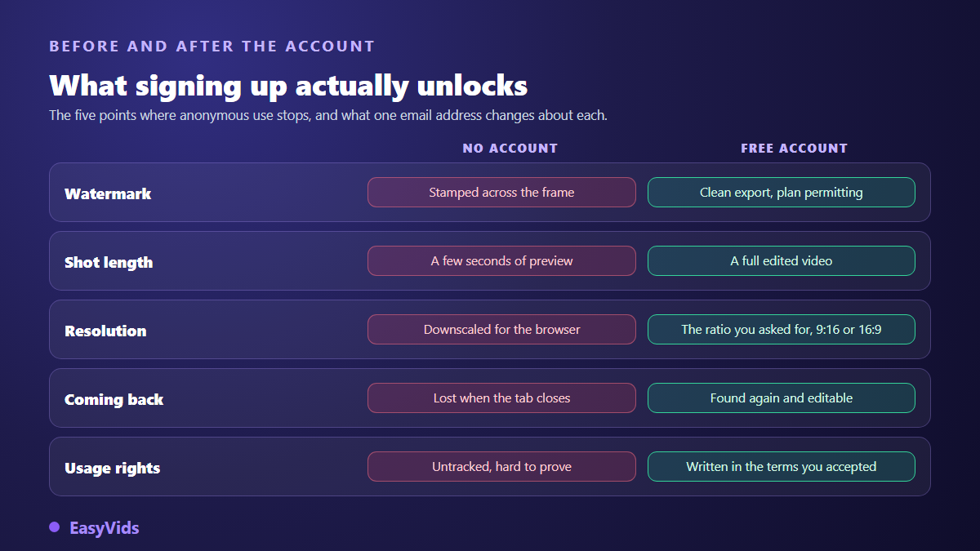Click 'Clean export, plan permitting' pill
This screenshot has width=980, height=551.
pyautogui.click(x=782, y=193)
